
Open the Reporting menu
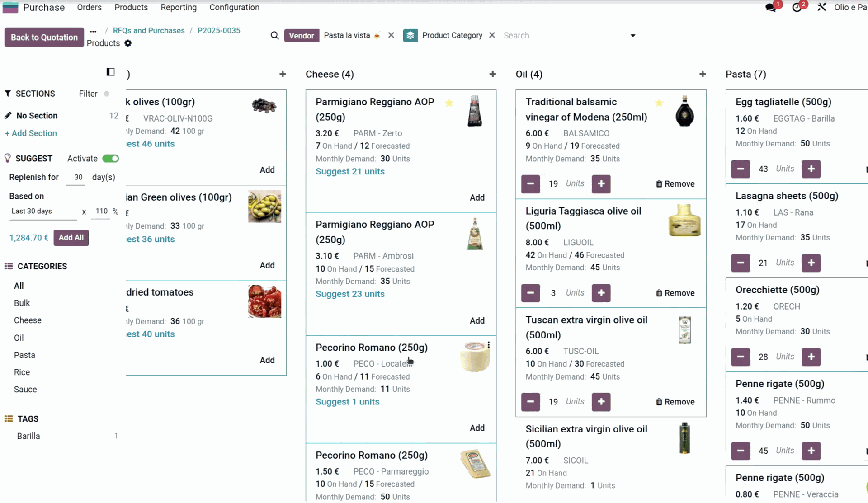coord(179,7)
